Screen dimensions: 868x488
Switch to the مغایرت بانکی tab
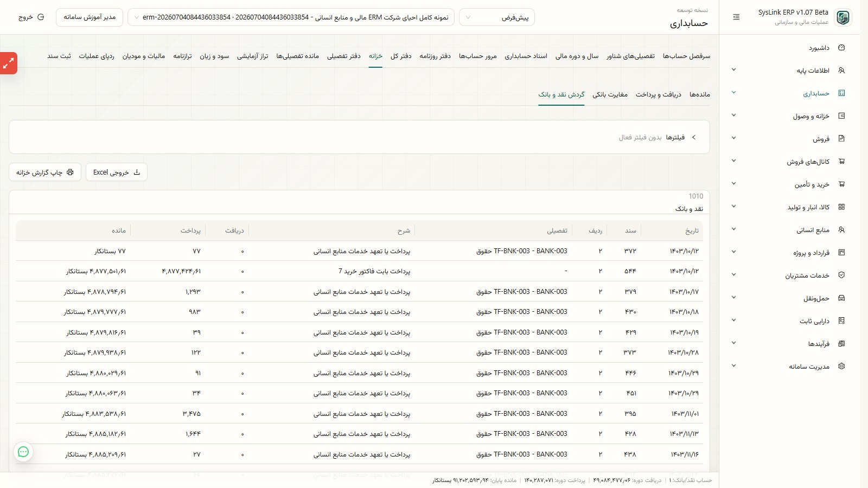(x=610, y=94)
